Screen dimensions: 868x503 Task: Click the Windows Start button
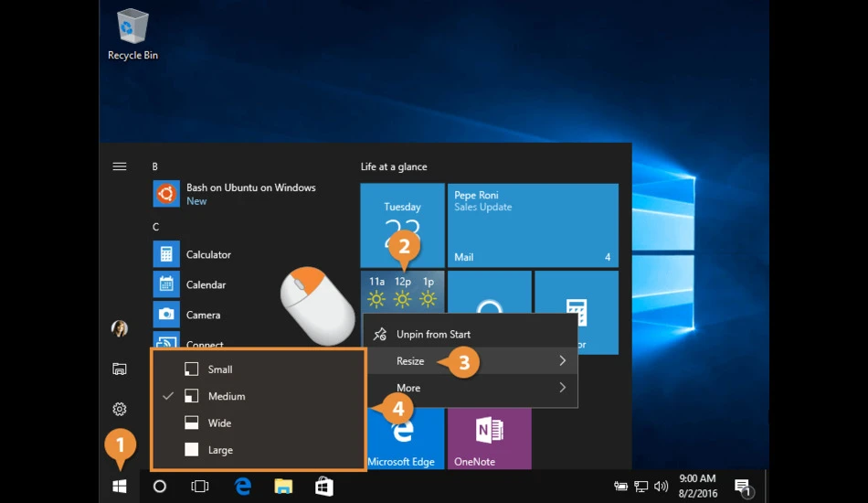point(120,487)
